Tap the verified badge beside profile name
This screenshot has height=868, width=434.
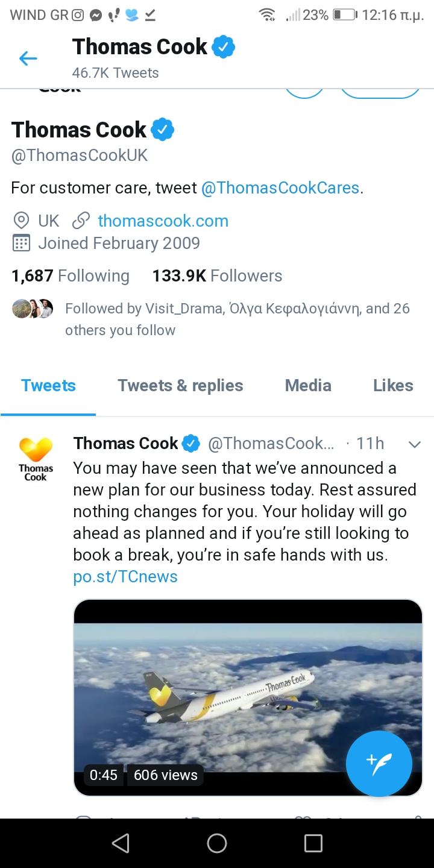tap(162, 130)
